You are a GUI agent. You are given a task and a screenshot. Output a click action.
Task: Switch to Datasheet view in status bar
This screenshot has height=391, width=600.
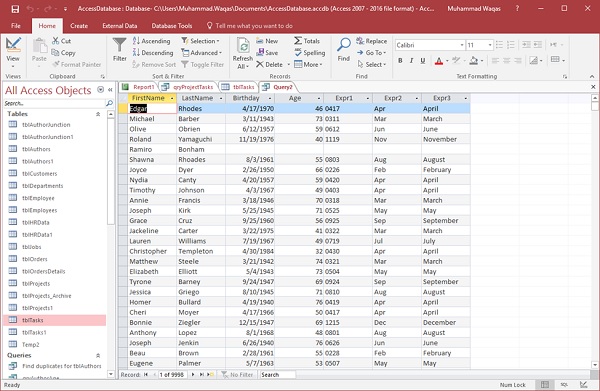tap(545, 384)
